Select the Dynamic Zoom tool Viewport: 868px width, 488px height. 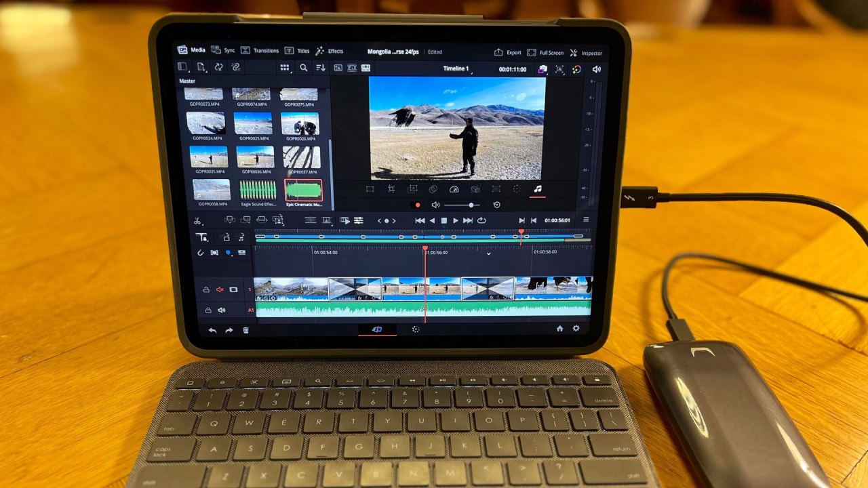coord(412,189)
